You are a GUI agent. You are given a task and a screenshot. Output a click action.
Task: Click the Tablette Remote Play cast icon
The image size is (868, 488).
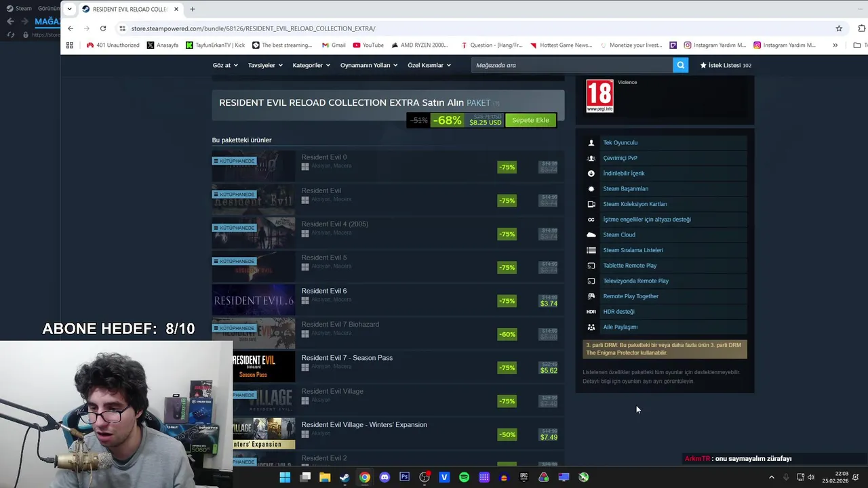coord(591,266)
